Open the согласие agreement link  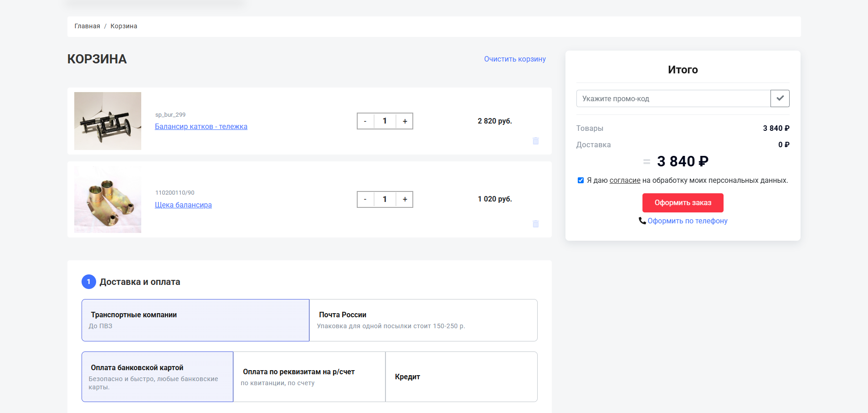(x=625, y=181)
